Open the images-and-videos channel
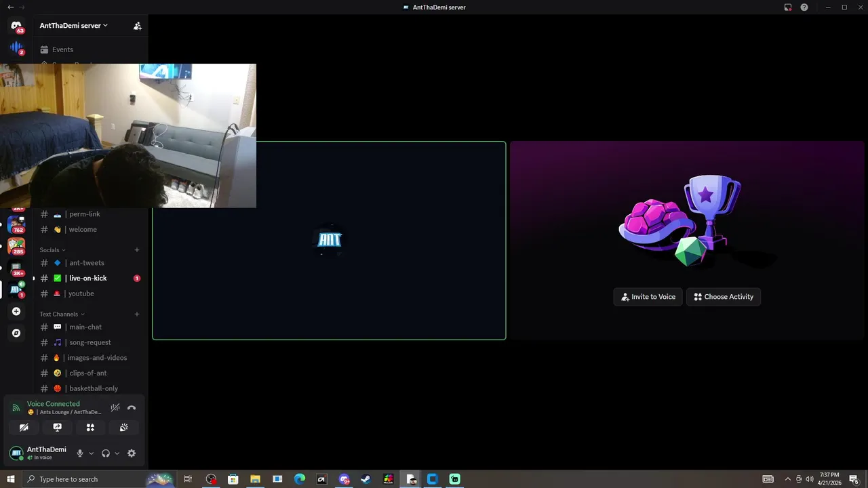This screenshot has width=868, height=488. [91, 358]
